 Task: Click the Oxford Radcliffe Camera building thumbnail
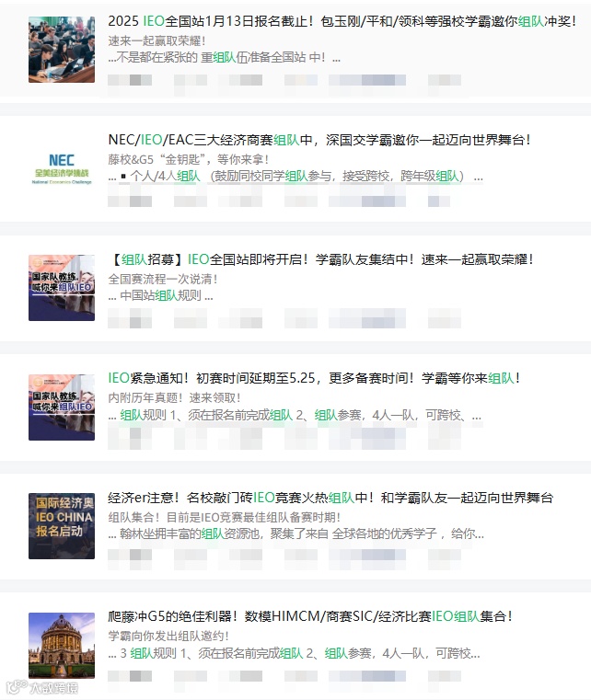click(62, 646)
